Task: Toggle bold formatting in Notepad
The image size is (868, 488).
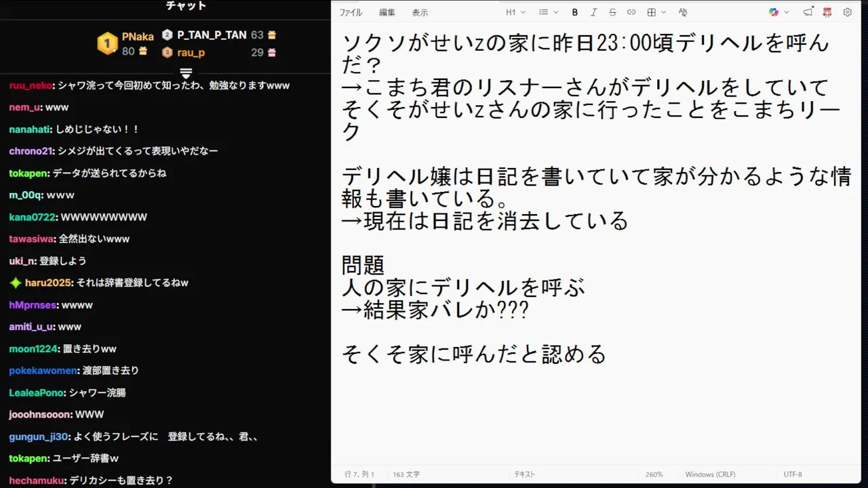Action: click(575, 12)
